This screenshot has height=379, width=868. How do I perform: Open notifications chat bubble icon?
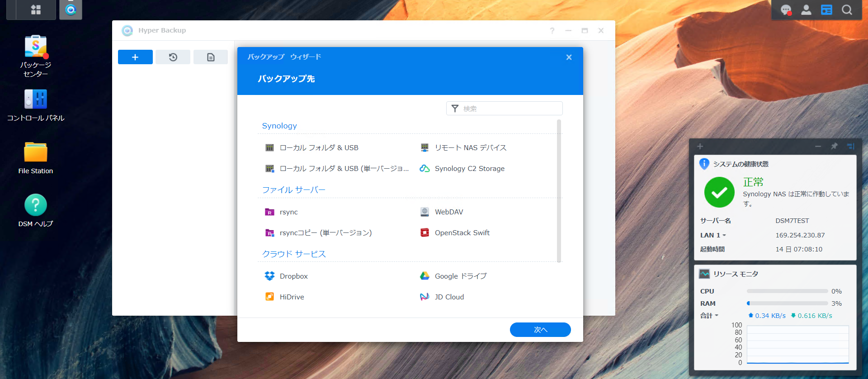786,9
